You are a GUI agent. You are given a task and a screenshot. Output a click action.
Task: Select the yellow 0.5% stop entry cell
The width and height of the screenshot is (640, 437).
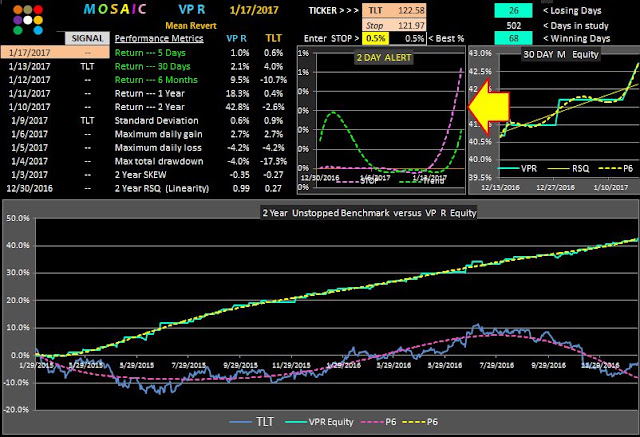point(376,39)
